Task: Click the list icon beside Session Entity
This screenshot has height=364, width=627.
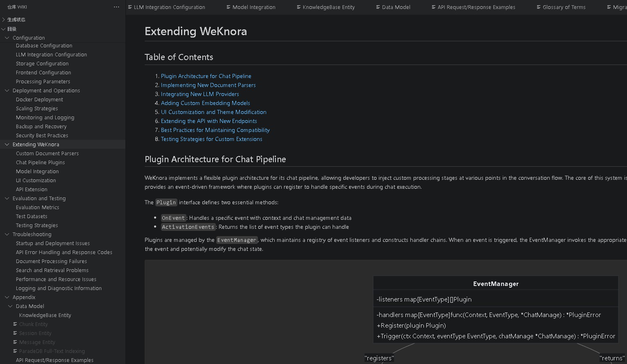Action: [x=15, y=333]
